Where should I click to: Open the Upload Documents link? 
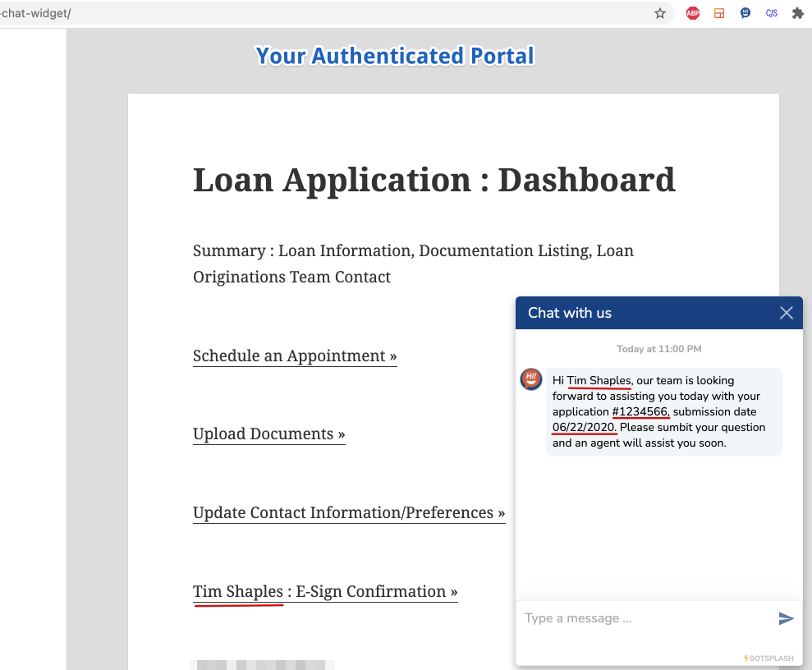(x=268, y=434)
